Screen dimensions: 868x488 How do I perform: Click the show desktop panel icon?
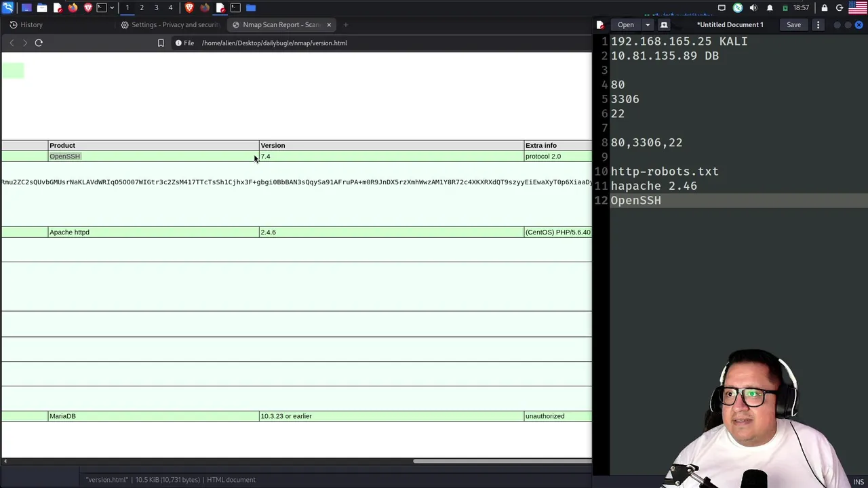26,7
